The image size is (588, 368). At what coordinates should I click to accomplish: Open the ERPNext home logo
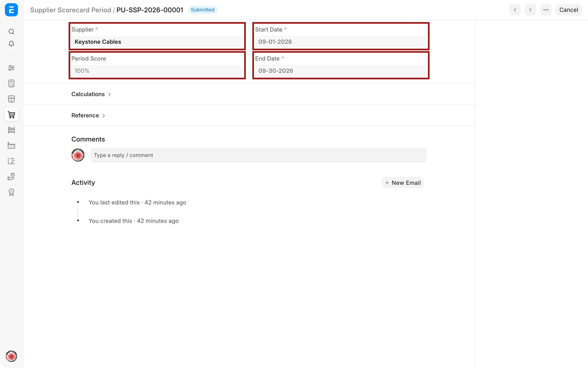coord(11,10)
